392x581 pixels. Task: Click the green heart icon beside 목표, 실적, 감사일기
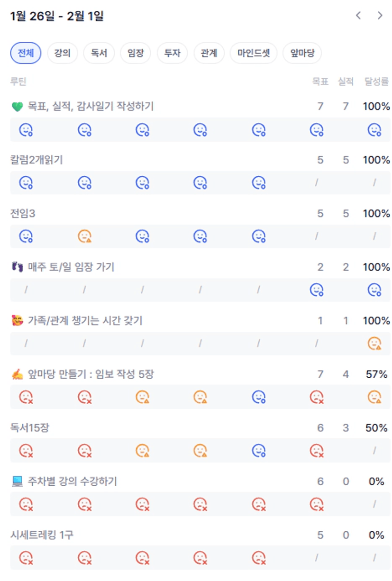17,107
